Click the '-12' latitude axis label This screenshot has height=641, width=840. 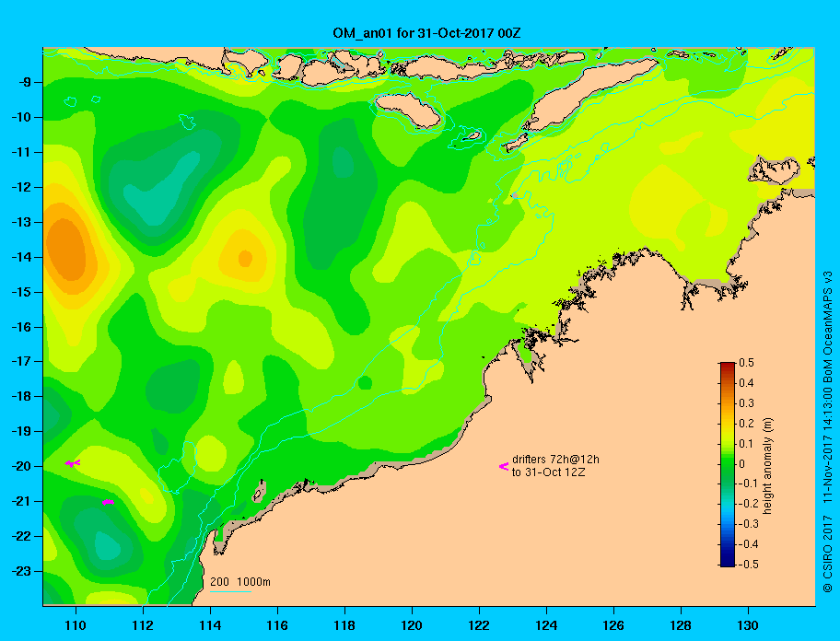(22, 188)
